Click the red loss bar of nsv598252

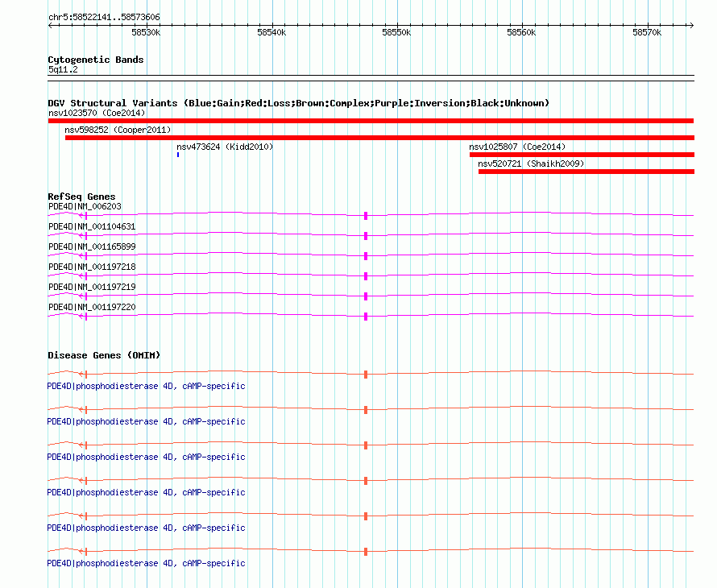pyautogui.click(x=379, y=138)
